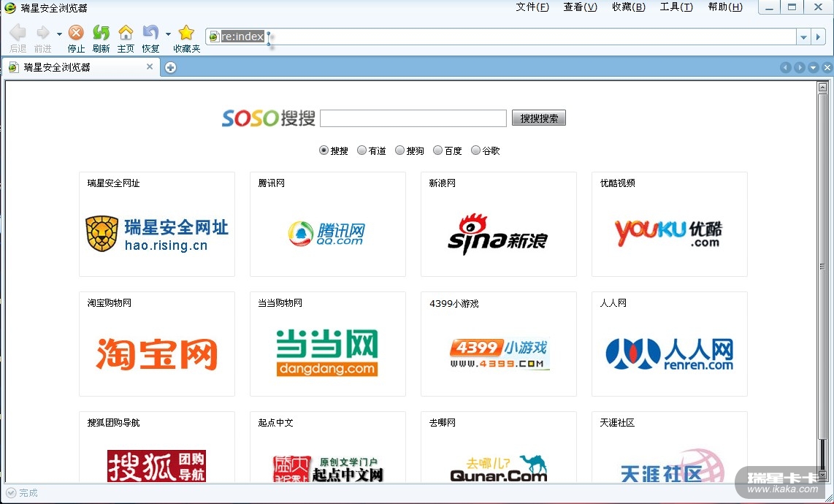
Task: Open the 起点中文网 tile
Action: tap(328, 447)
